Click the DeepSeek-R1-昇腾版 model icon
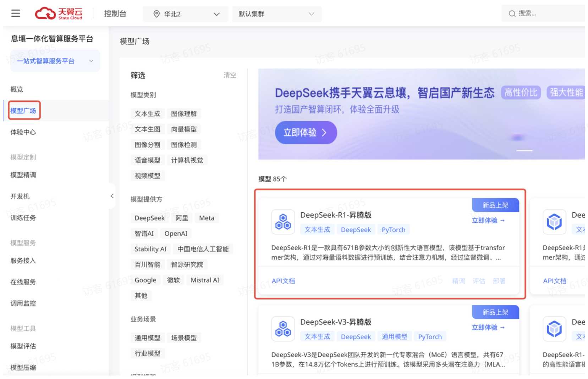The image size is (588, 379). [283, 222]
